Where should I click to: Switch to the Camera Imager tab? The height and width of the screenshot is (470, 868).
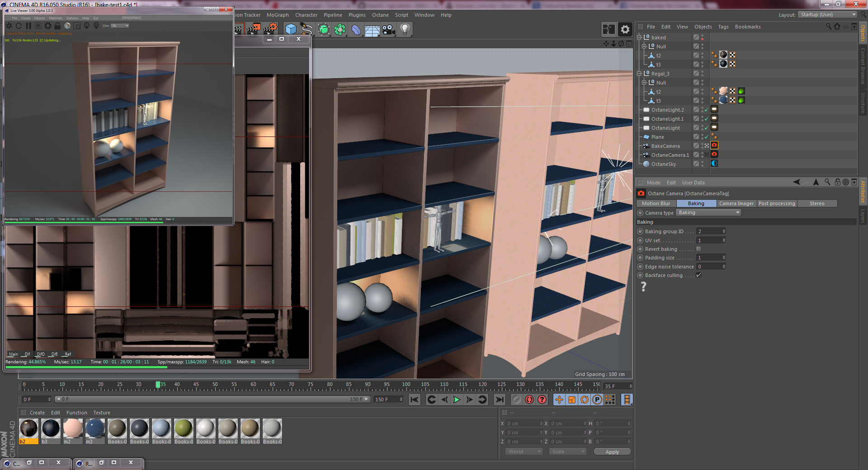[736, 204]
